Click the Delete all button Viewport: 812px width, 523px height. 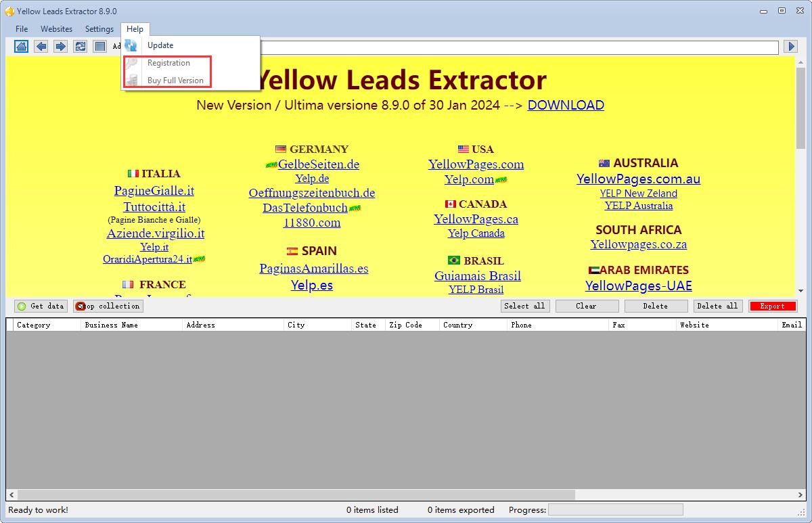(x=718, y=306)
